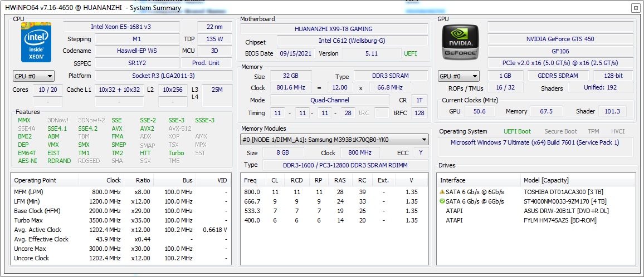644x277 pixels.
Task: Click the SSE4.1 feature label
Action: pyautogui.click(x=57, y=128)
